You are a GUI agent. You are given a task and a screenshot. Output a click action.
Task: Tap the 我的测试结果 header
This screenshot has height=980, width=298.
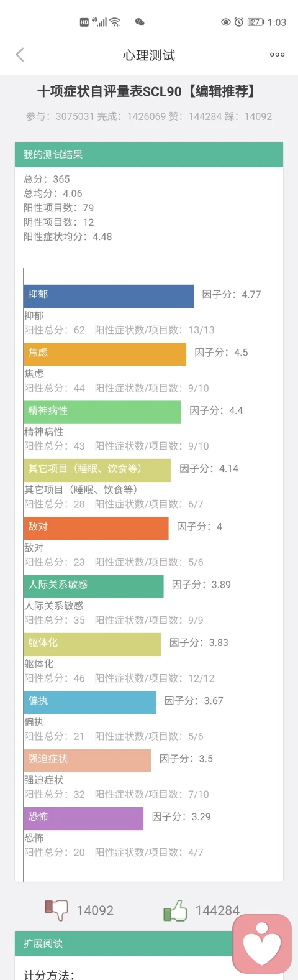(x=149, y=154)
